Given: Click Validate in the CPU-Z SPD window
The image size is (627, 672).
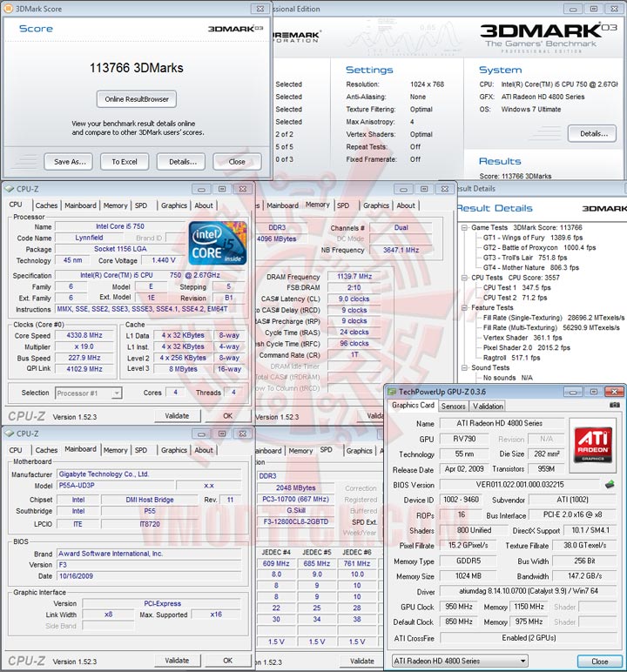Looking at the screenshot, I should coord(362,661).
